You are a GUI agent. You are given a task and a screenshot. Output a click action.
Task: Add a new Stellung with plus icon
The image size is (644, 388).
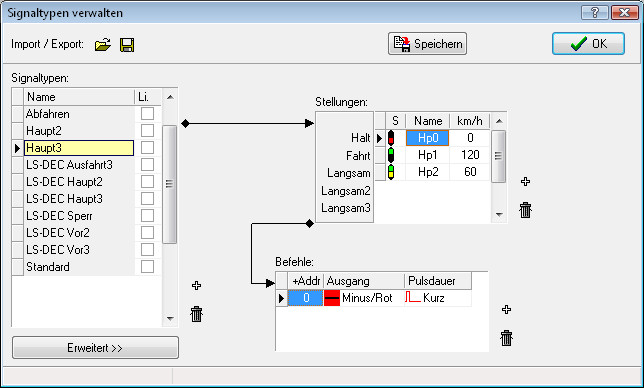click(x=525, y=181)
